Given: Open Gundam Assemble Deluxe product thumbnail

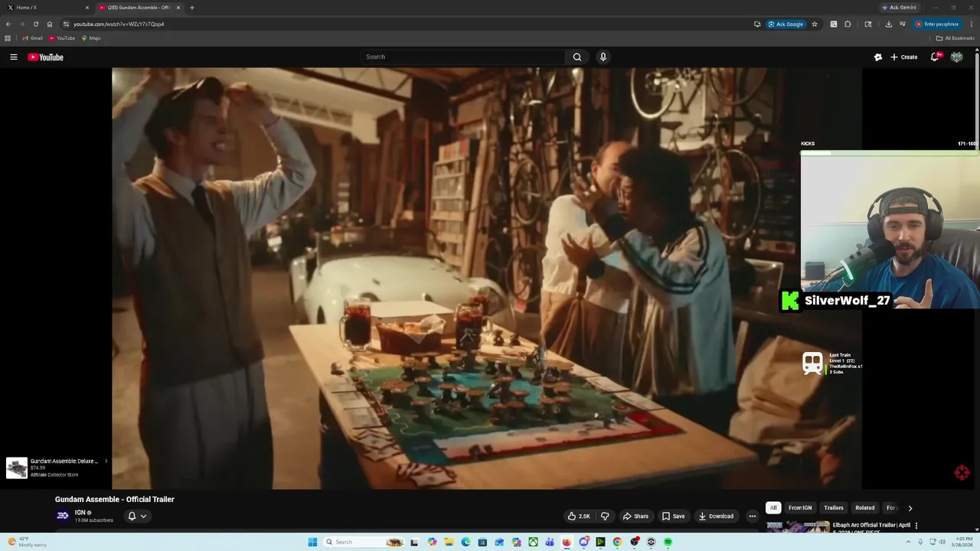Looking at the screenshot, I should [x=17, y=468].
